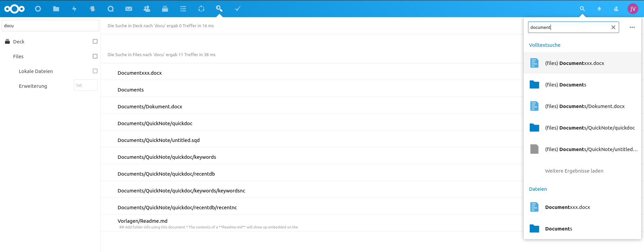Open the Mail envelope app
This screenshot has height=252, width=644.
click(x=129, y=9)
